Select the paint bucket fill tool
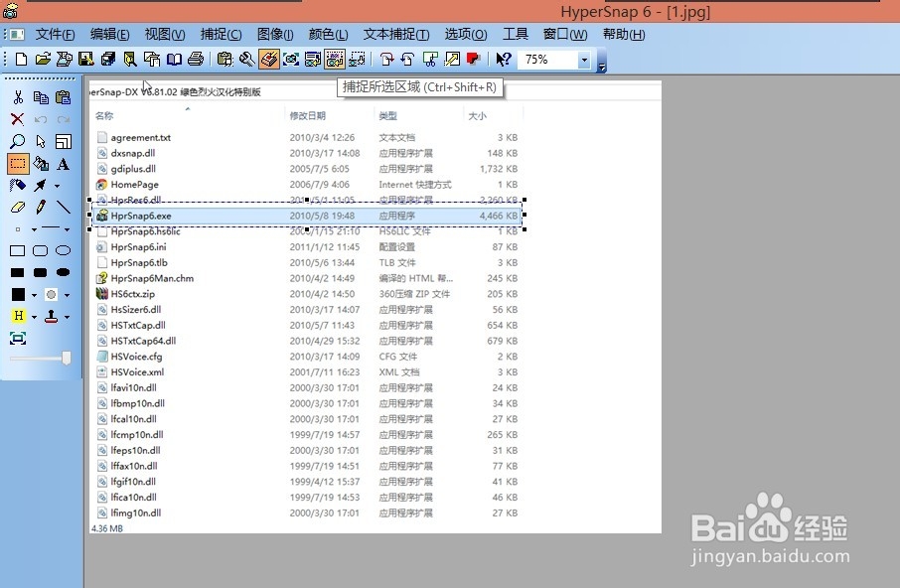 coord(41,164)
